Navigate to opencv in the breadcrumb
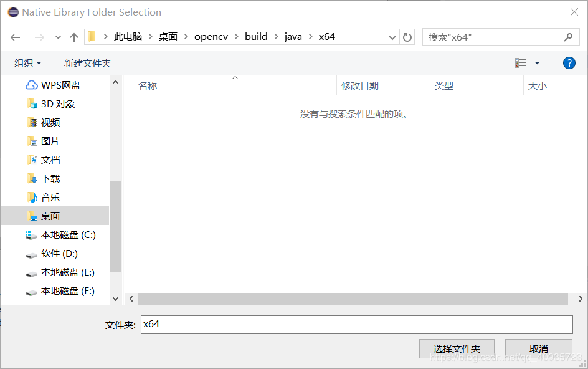The width and height of the screenshot is (588, 369). (211, 37)
